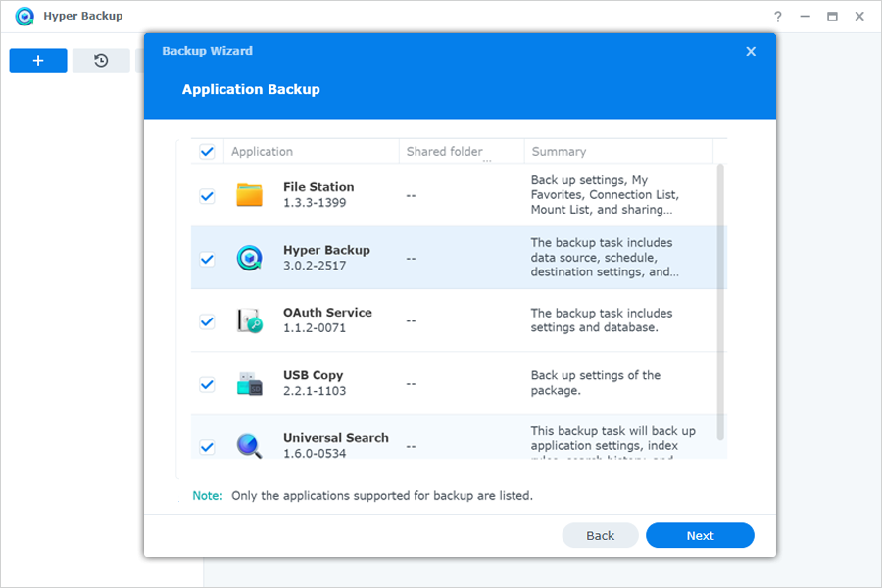Click the USB Copy summary text
This screenshot has width=882, height=588.
click(x=595, y=382)
